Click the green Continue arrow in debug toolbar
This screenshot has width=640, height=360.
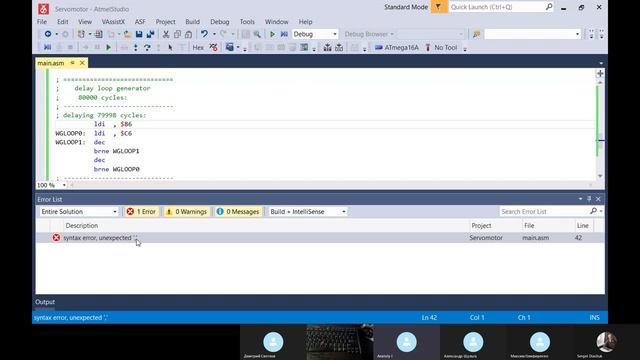[x=109, y=48]
